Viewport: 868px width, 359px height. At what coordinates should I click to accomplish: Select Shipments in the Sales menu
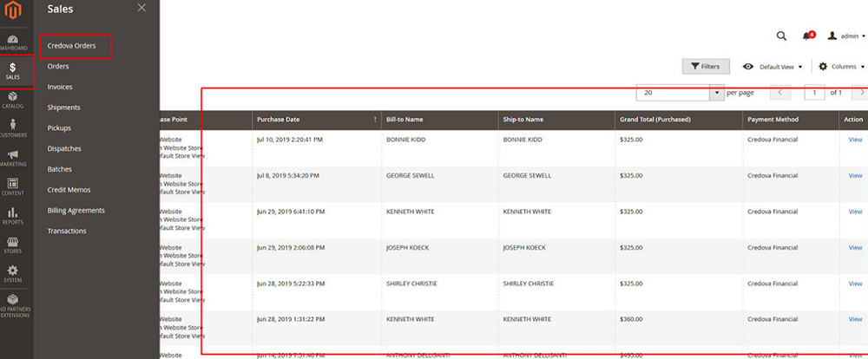pos(63,108)
